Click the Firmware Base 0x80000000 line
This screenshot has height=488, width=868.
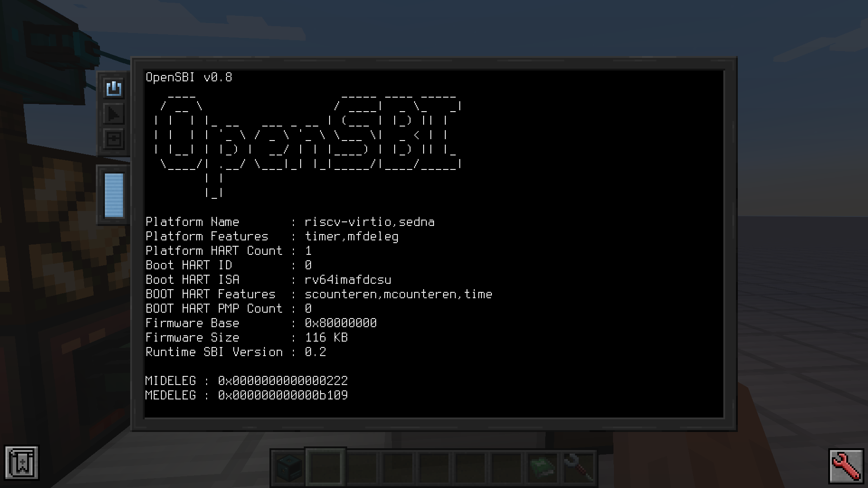tap(261, 323)
